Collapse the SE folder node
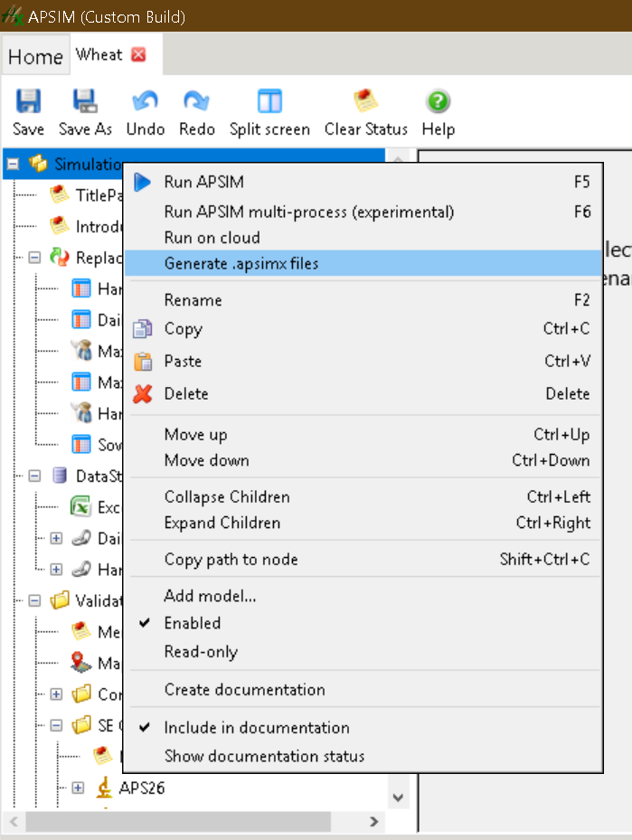Image resolution: width=632 pixels, height=840 pixels. coord(56,725)
